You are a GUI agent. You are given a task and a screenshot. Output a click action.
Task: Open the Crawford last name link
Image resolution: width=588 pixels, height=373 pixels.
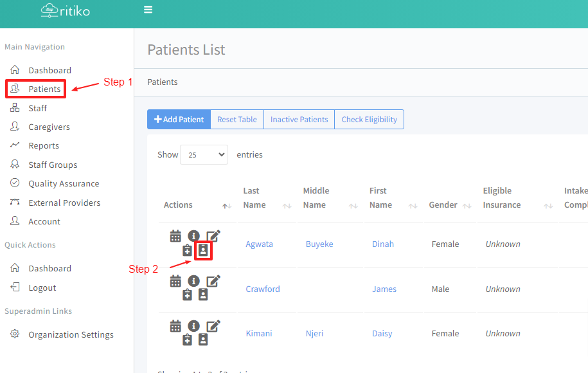(x=263, y=289)
